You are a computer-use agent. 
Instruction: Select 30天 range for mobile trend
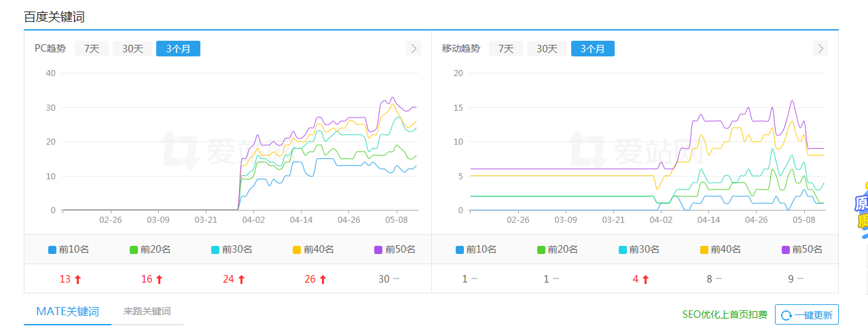pyautogui.click(x=547, y=49)
